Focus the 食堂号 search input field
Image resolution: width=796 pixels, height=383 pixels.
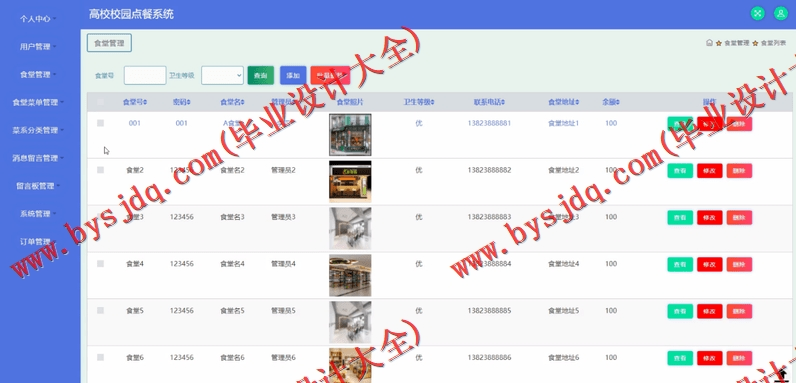(145, 75)
